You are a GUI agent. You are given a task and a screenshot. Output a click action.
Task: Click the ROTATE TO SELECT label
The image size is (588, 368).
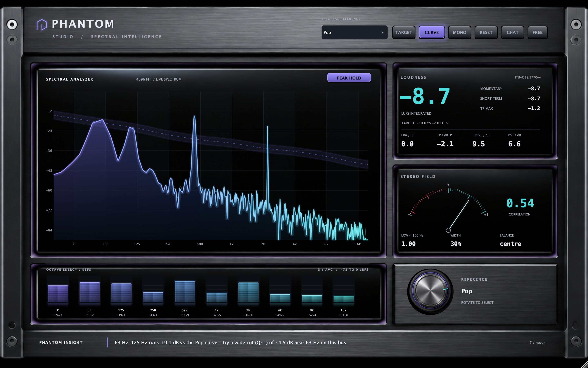477,303
